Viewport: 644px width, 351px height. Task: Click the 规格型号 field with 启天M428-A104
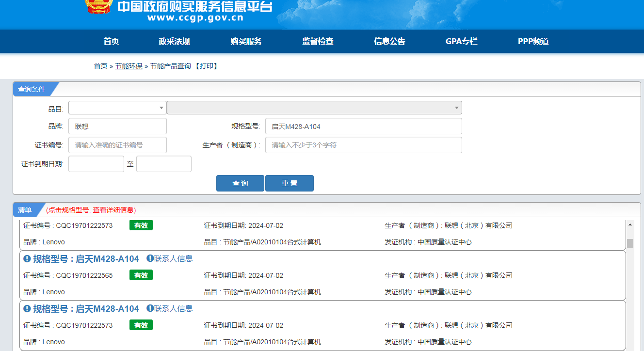point(364,126)
